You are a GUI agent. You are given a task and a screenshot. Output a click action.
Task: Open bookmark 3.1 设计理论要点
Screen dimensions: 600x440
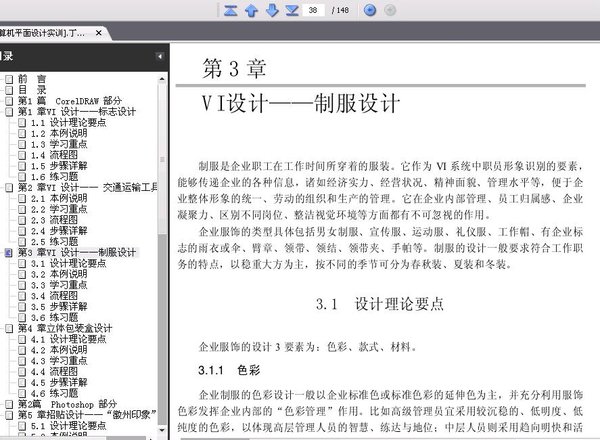(68, 263)
